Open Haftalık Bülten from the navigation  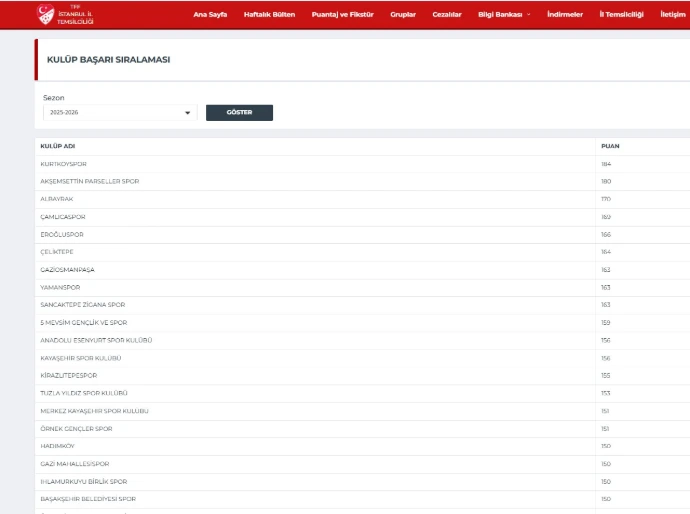click(x=269, y=14)
